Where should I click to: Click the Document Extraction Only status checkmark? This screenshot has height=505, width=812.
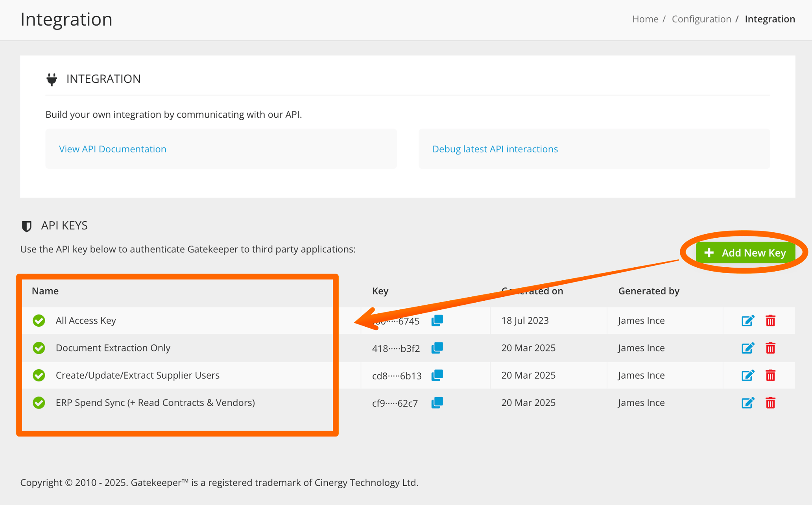pos(39,348)
